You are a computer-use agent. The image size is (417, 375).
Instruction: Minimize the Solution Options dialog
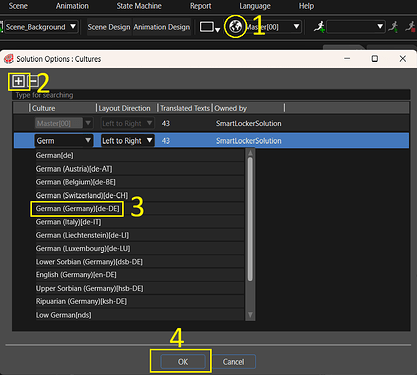pos(347,59)
